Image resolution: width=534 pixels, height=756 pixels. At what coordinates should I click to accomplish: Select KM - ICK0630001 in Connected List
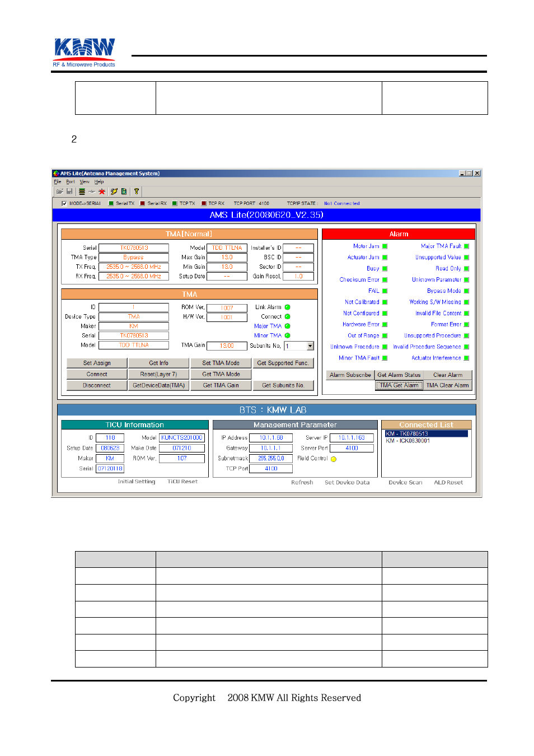426,441
